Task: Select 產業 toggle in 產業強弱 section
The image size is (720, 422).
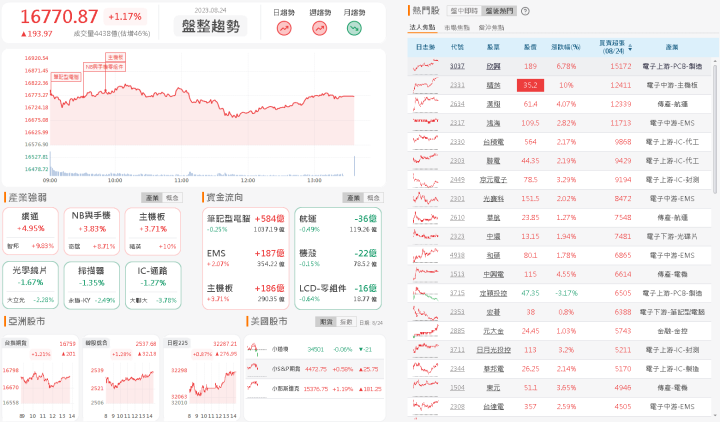Action: tap(152, 198)
